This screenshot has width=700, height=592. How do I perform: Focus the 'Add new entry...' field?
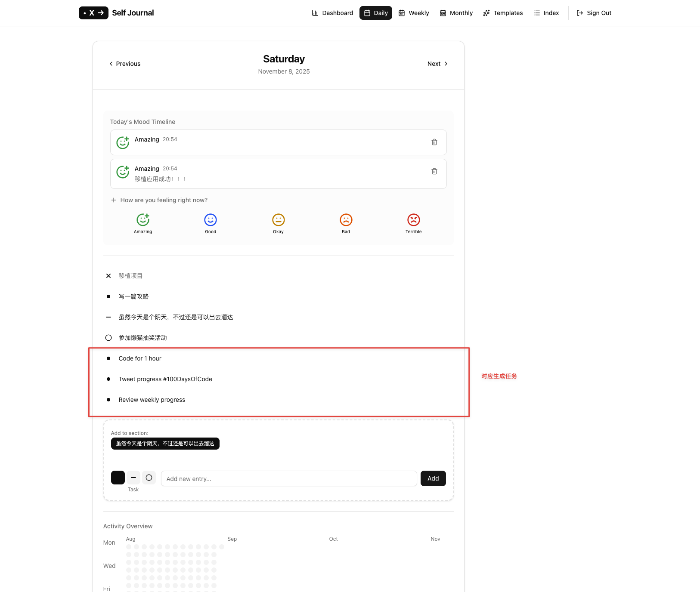[289, 478]
